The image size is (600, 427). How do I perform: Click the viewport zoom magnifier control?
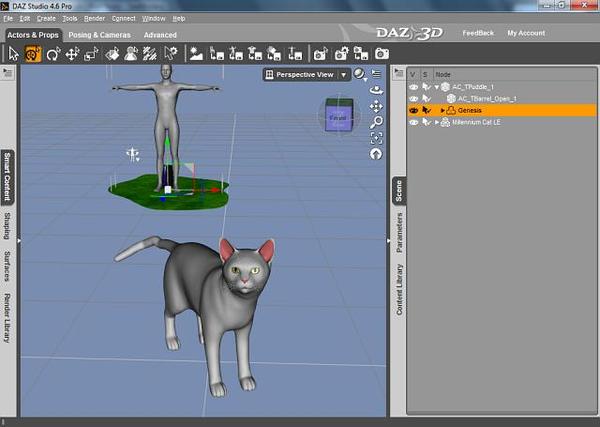tap(376, 122)
